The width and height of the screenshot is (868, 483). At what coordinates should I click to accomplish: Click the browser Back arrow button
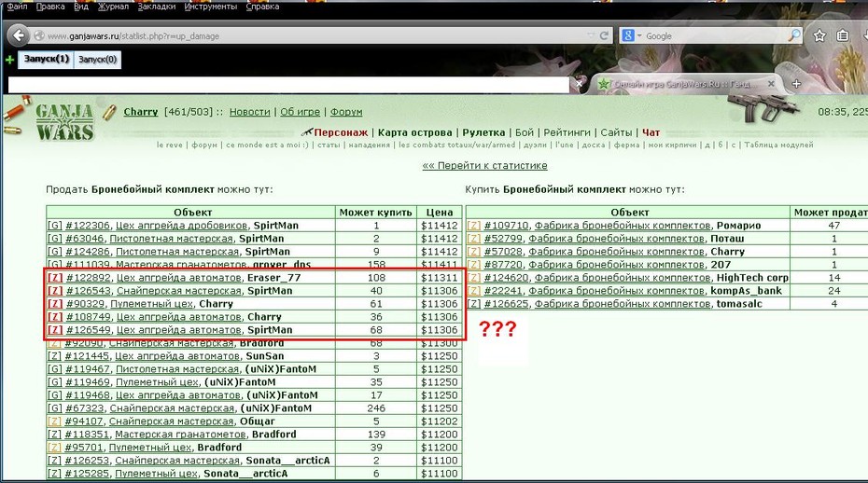pos(19,36)
